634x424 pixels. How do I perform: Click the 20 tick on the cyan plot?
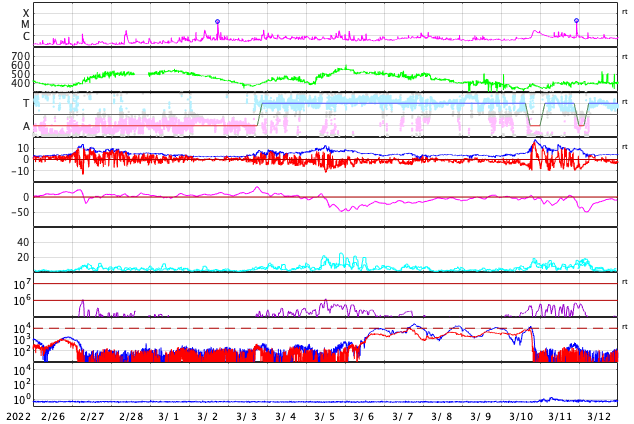23,257
